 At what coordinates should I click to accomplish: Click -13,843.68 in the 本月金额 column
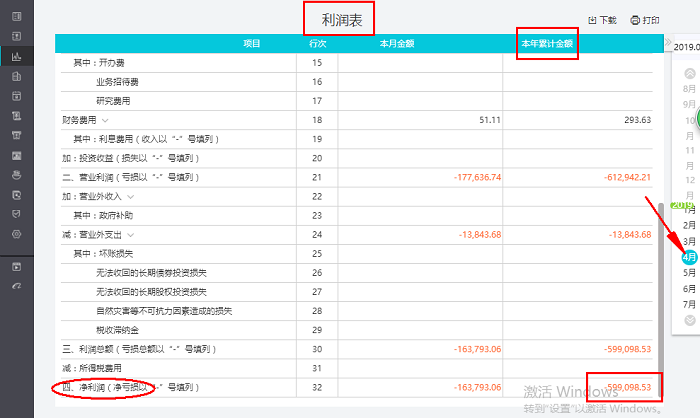click(480, 234)
